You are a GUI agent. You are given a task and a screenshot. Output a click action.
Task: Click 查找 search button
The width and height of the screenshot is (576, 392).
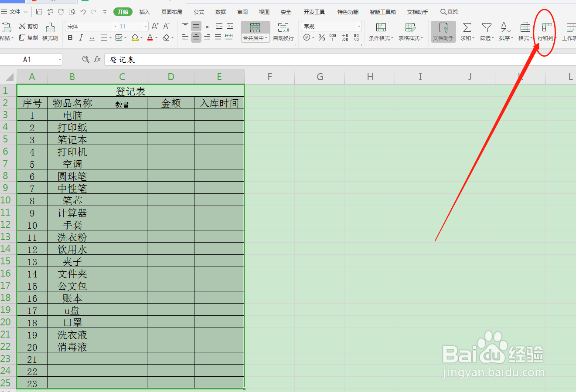[449, 12]
